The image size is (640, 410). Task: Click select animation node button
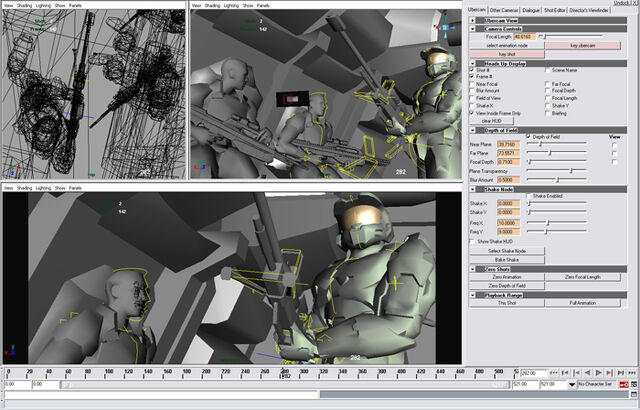click(x=507, y=46)
